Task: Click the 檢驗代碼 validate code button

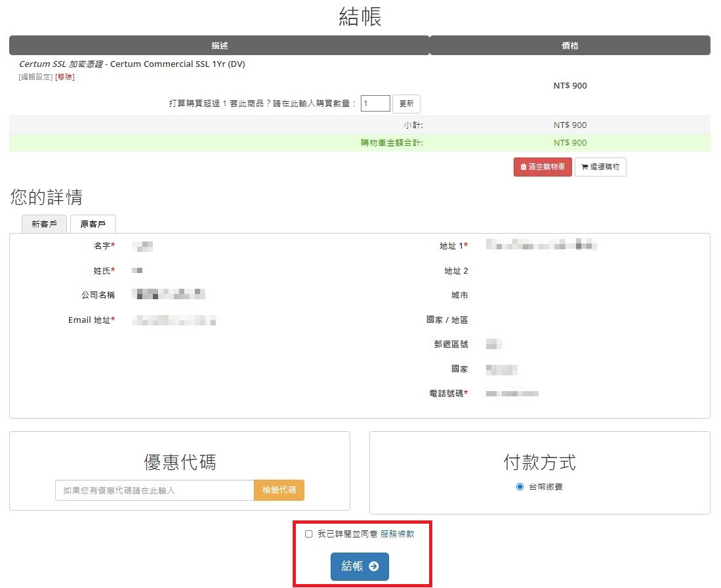Action: 279,490
